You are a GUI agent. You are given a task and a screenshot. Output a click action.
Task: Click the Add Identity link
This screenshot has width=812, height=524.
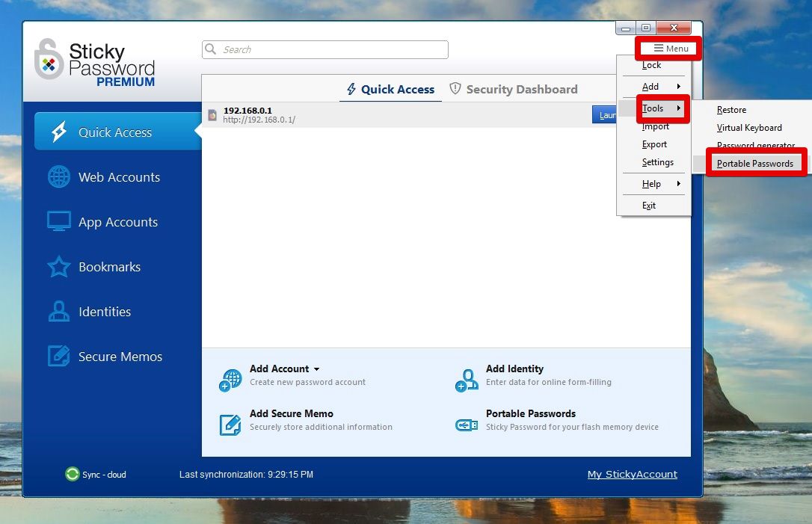(514, 369)
